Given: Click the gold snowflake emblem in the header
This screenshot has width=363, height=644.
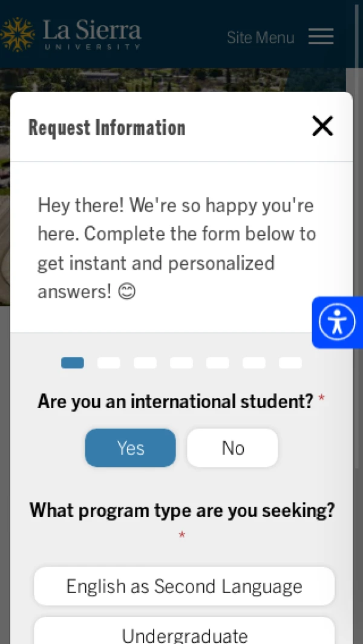Looking at the screenshot, I should pyautogui.click(x=17, y=32).
